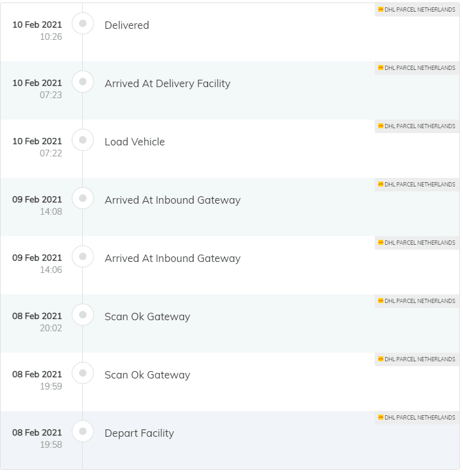Screen dimensions: 463x476
Task: Click the timeline dot beside Depart Facility
Action: coord(83,431)
